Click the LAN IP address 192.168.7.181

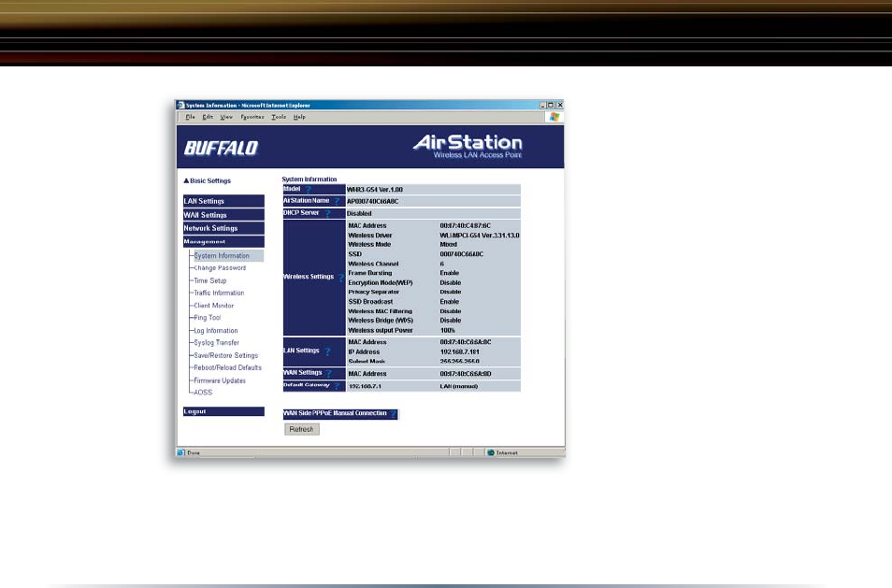tap(460, 352)
